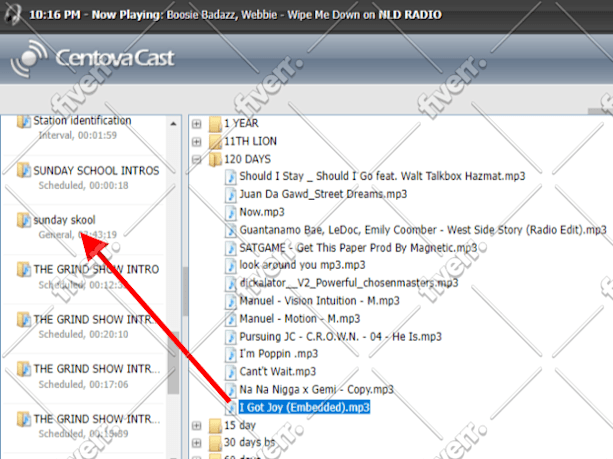This screenshot has width=613, height=459.
Task: Select Manuel - Motion - M.mp3
Action: (x=299, y=319)
